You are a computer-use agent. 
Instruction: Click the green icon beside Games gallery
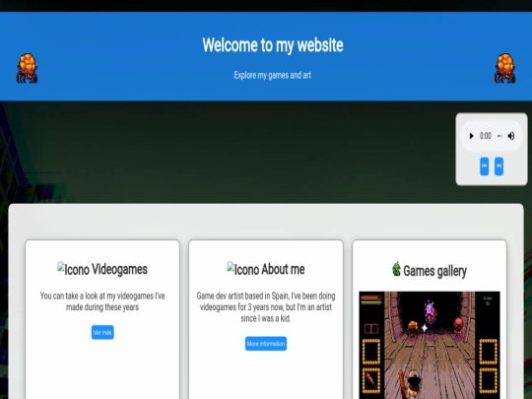click(396, 269)
